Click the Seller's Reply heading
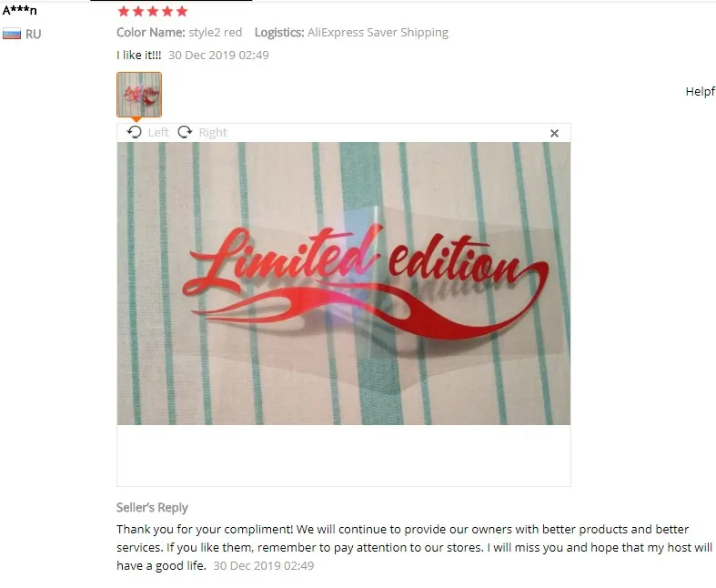 click(152, 508)
